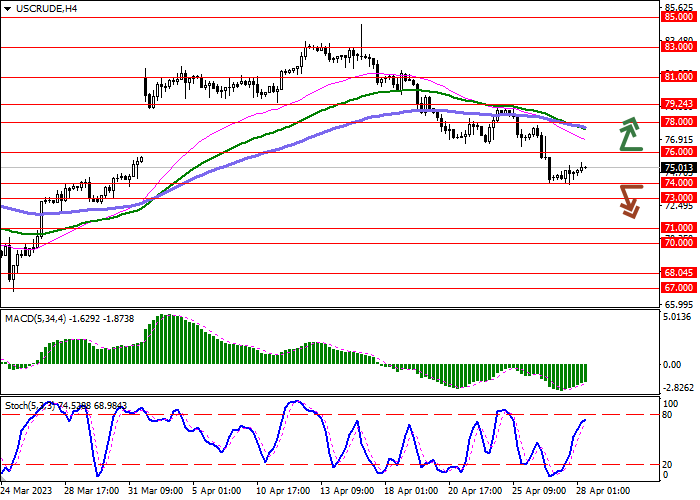The width and height of the screenshot is (700, 500).
Task: Click the USCRUDE,H4 symbol title
Action: pyautogui.click(x=46, y=8)
